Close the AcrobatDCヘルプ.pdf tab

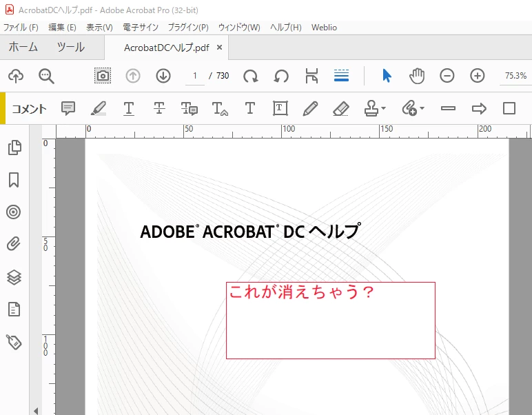pos(220,47)
